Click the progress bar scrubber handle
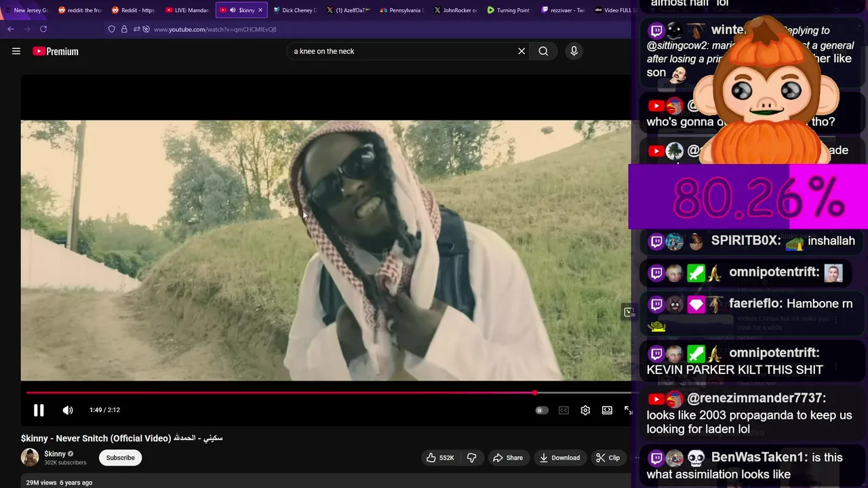The width and height of the screenshot is (868, 488). 535,392
